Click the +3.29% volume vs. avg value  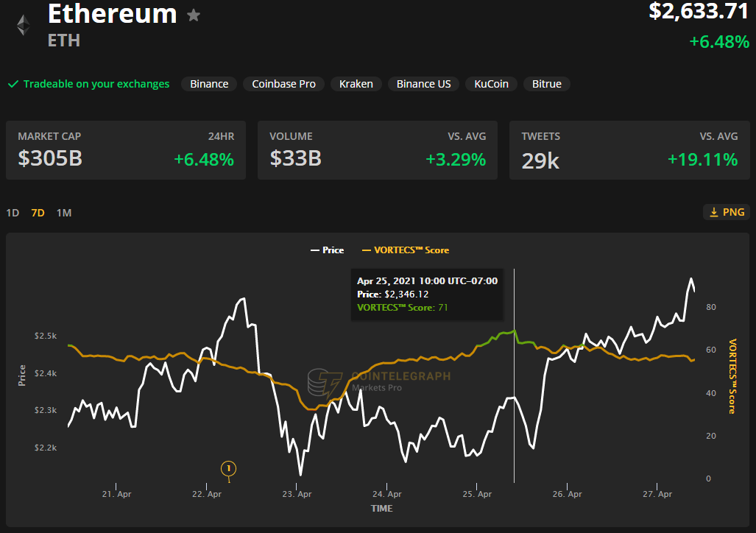(x=456, y=160)
